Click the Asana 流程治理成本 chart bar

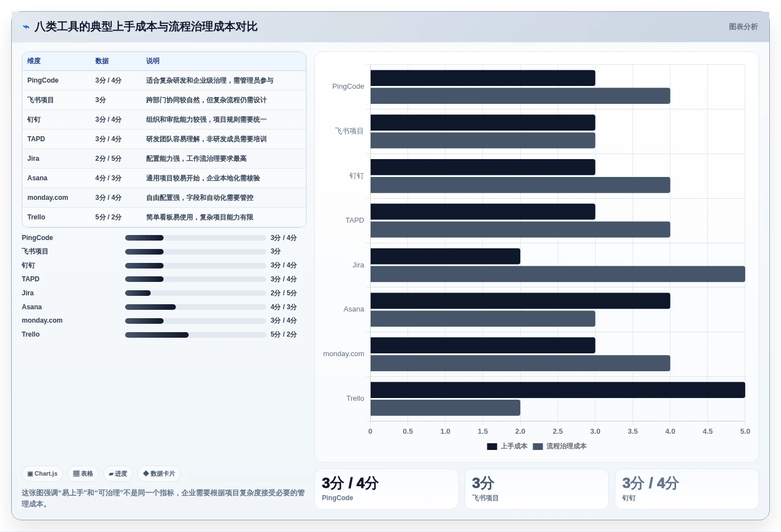coord(483,319)
